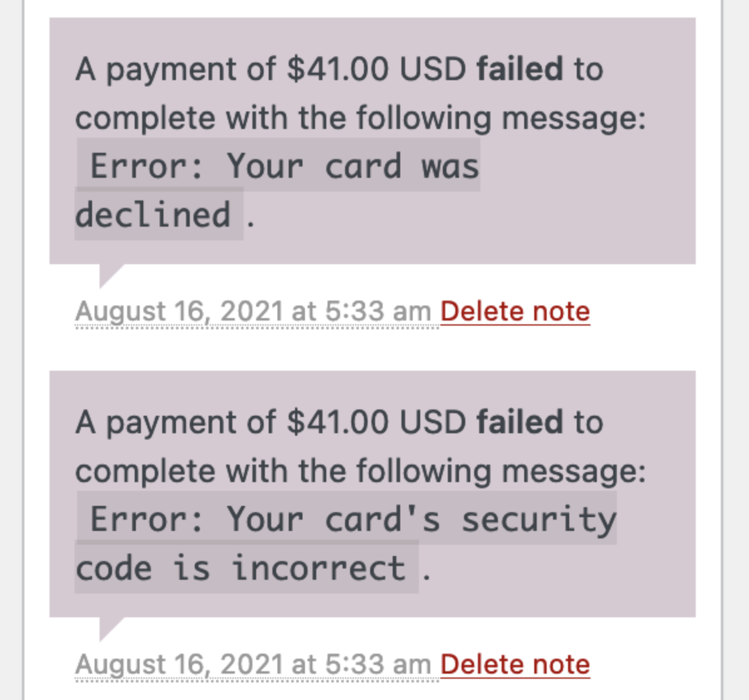This screenshot has width=749, height=700.
Task: Click bold 'failed' in the security code note
Action: click(519, 422)
